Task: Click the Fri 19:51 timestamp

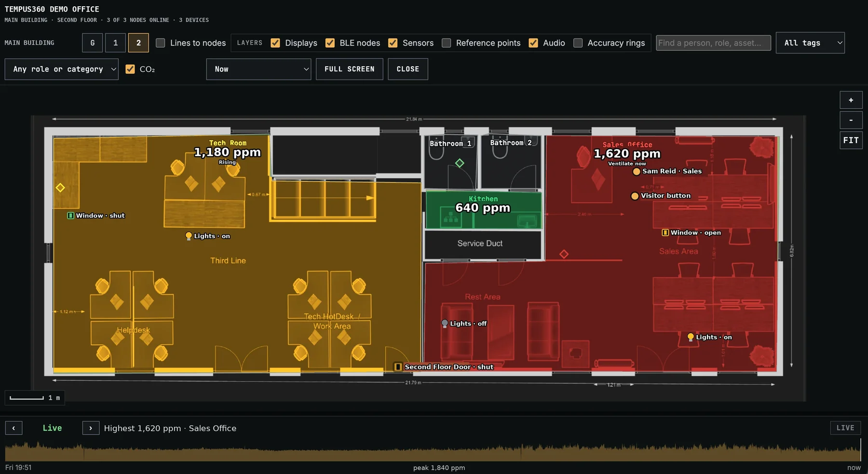Action: tap(18, 467)
